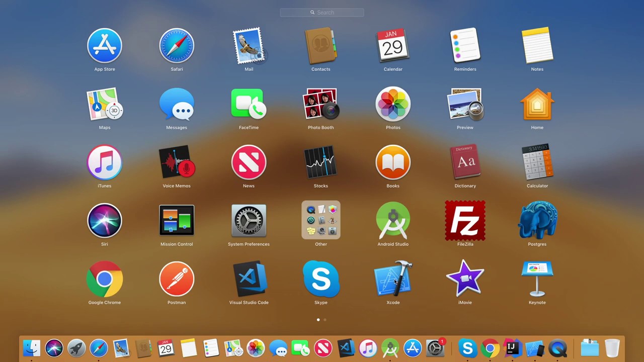Open Notes from the Dock
644x362 pixels.
point(188,348)
